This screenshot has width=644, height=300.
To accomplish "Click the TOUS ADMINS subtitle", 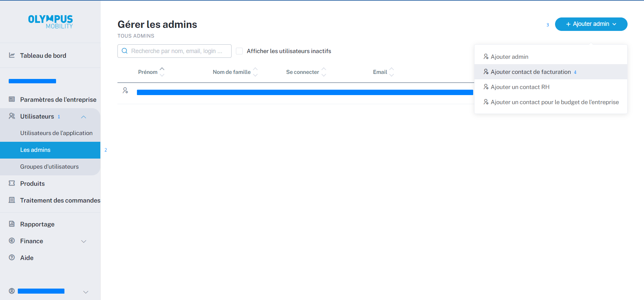I will (136, 36).
